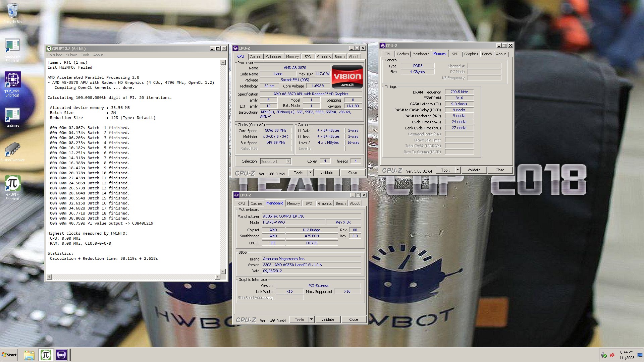Click the PI value output CB840E219 line

(102, 223)
